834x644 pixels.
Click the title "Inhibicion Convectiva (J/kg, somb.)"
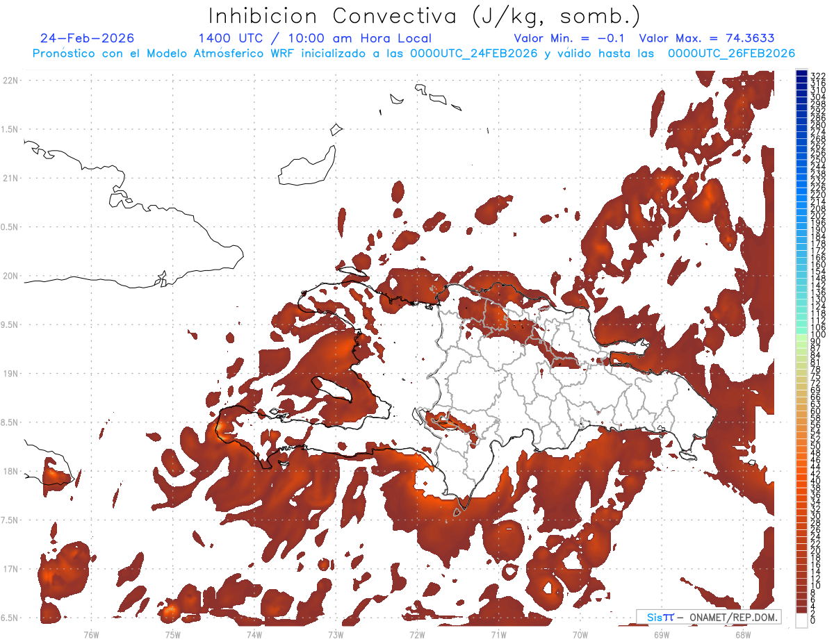[x=424, y=16]
